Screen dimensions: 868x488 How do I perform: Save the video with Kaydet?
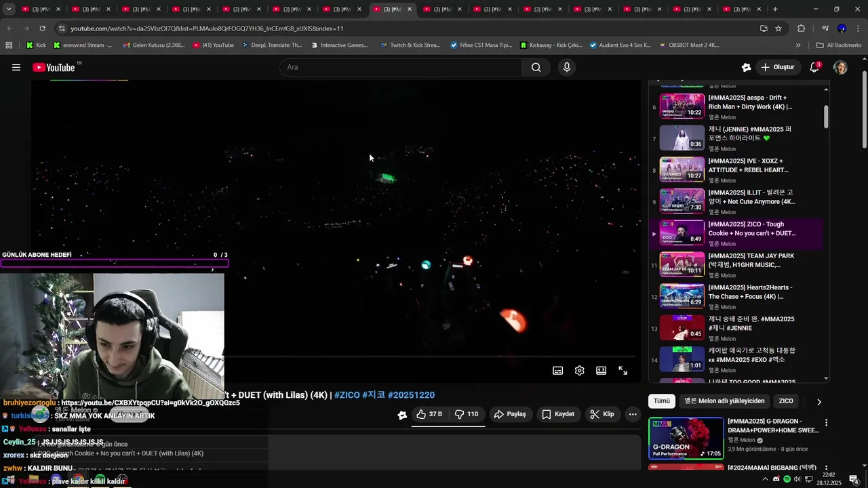pos(558,414)
